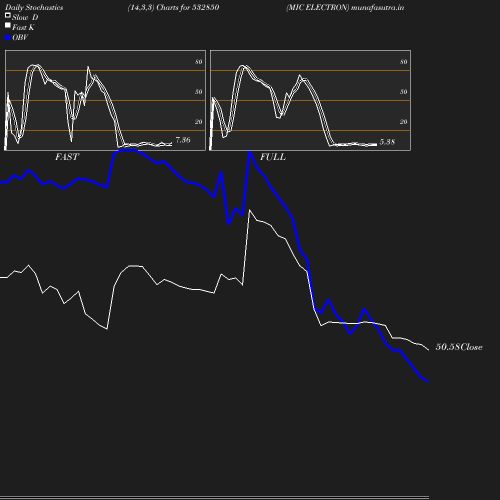Click the 50 axis label in FULL chart
The image size is (500, 500).
[403, 92]
